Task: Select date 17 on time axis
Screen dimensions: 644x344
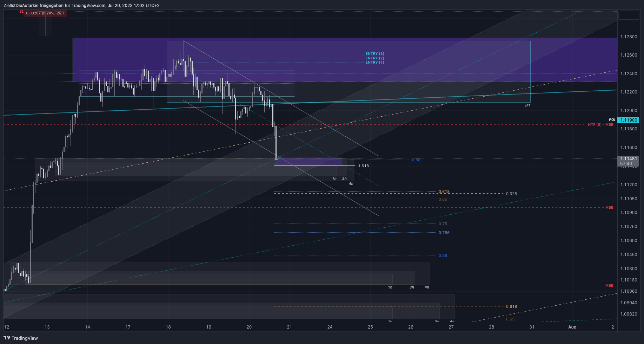Action: tap(128, 327)
